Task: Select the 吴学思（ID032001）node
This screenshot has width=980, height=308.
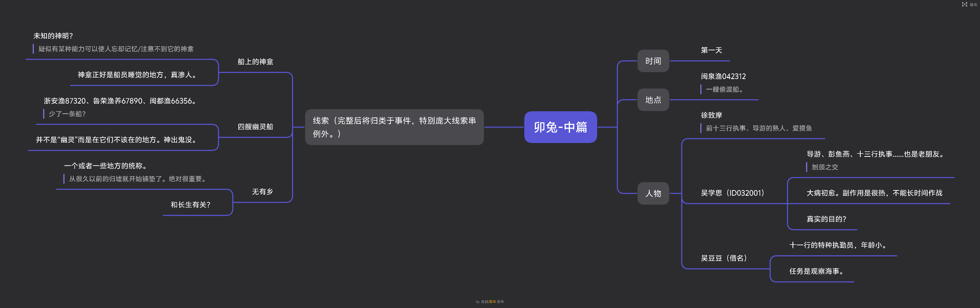Action: [x=732, y=193]
